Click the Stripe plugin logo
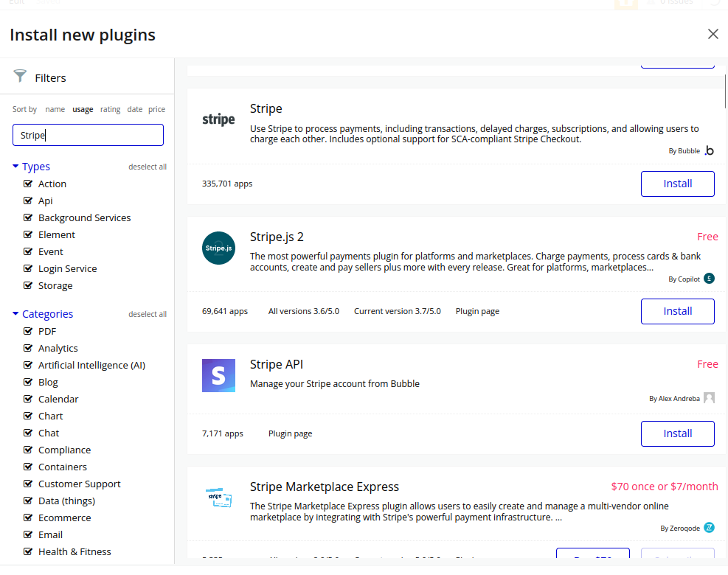Viewport: 728px width, 575px height. pyautogui.click(x=218, y=119)
